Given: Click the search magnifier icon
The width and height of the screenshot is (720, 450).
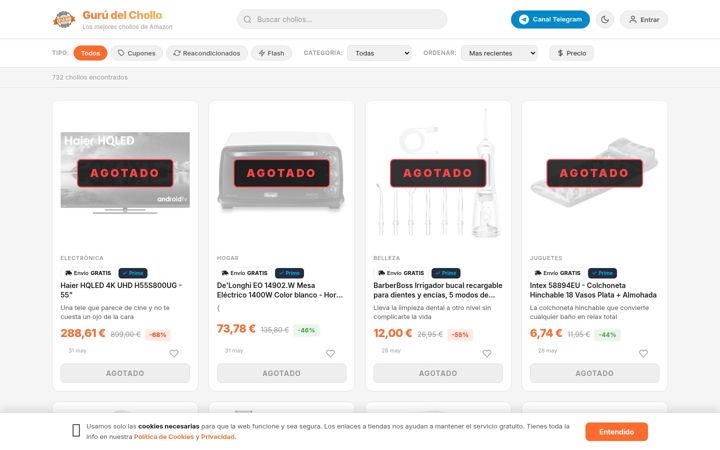Looking at the screenshot, I should coord(248,19).
